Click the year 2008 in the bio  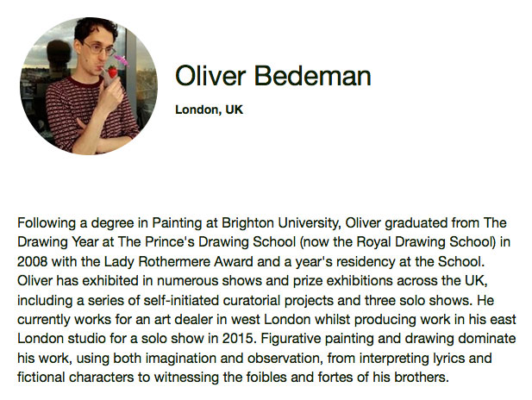(x=34, y=260)
